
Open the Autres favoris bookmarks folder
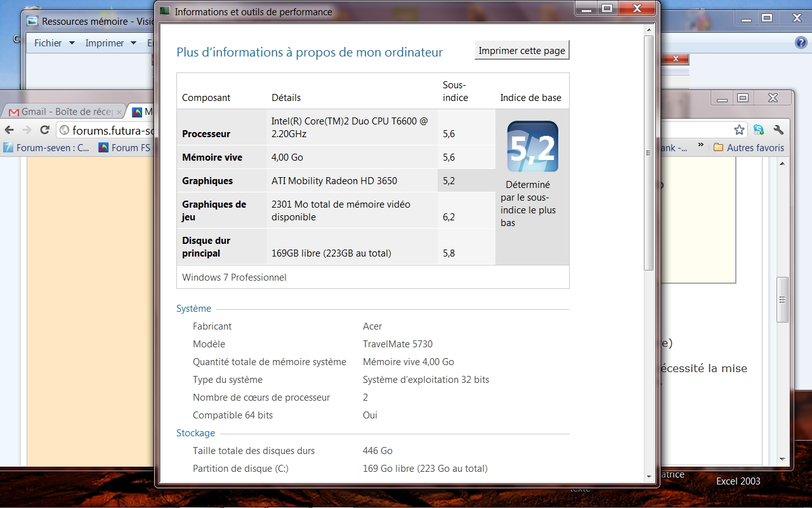749,147
